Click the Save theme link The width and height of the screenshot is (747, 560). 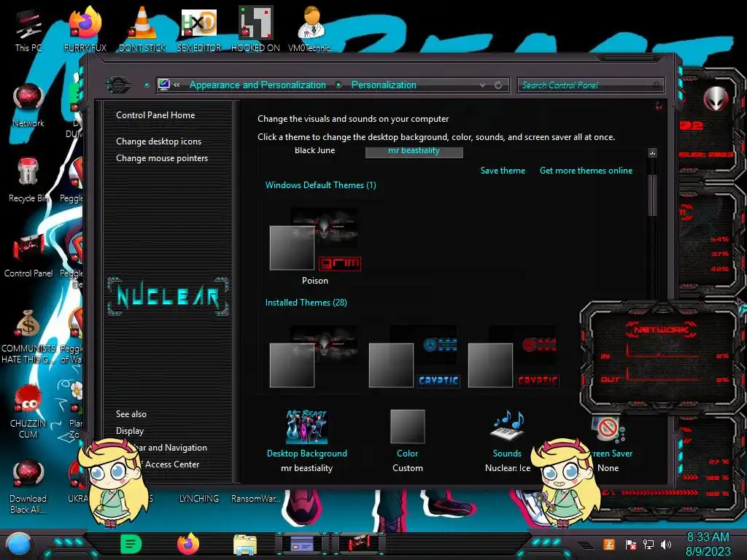503,171
